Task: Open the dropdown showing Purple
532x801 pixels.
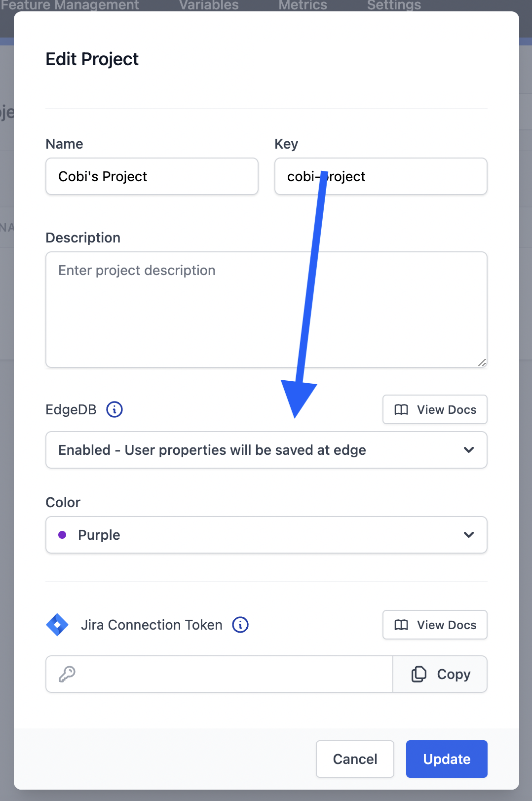Action: coord(266,534)
